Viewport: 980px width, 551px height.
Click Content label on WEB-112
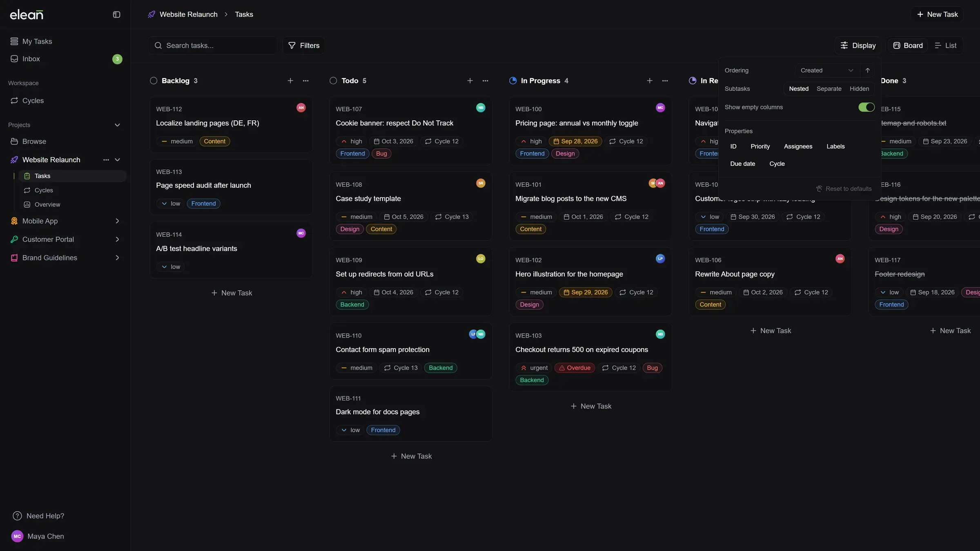point(214,141)
